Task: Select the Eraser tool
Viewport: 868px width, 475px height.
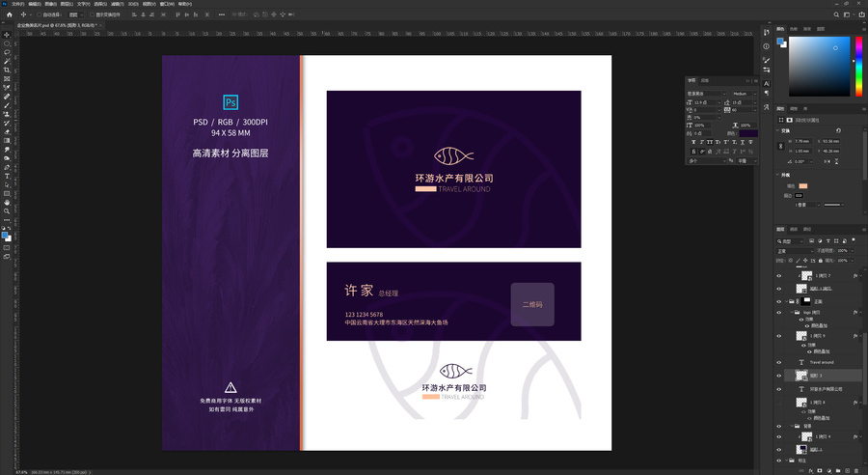Action: point(7,132)
